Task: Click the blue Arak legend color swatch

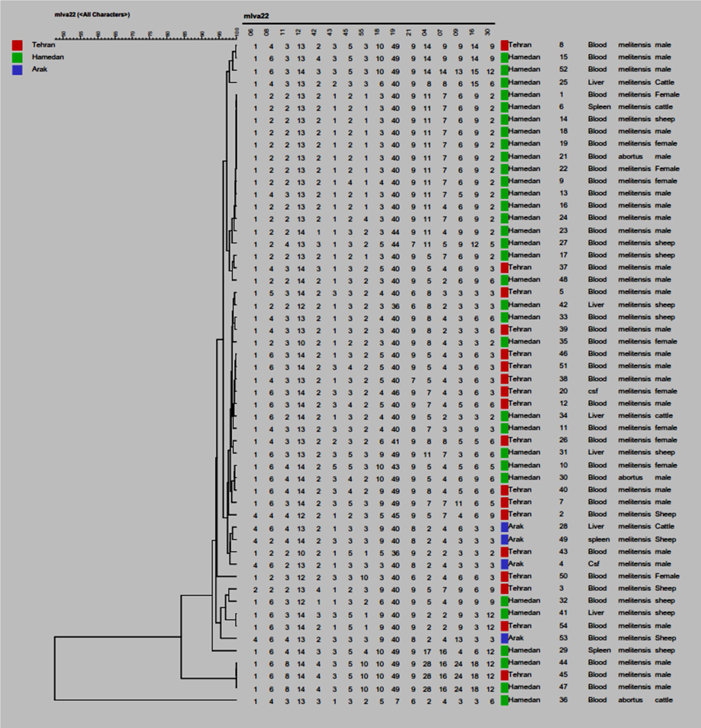Action: coord(17,70)
